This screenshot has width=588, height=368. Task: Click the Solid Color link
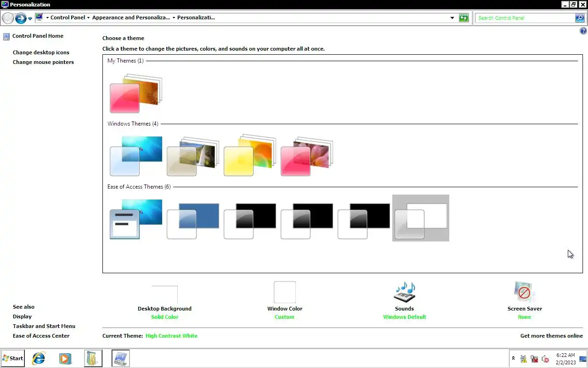tap(164, 317)
